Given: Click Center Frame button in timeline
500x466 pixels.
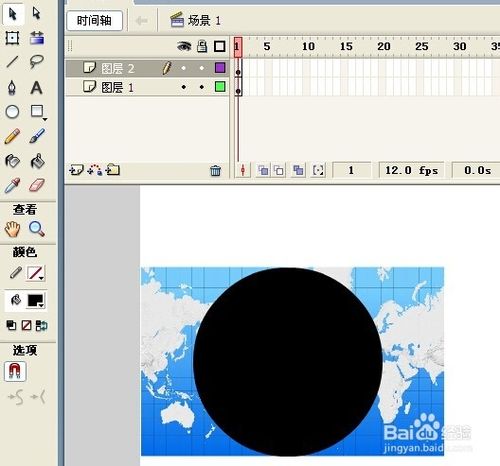Looking at the screenshot, I should [243, 171].
